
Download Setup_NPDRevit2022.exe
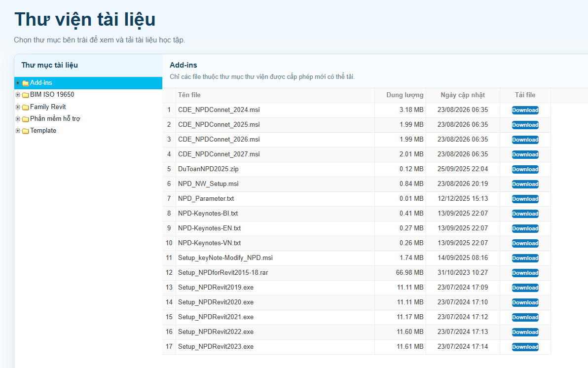click(x=525, y=332)
